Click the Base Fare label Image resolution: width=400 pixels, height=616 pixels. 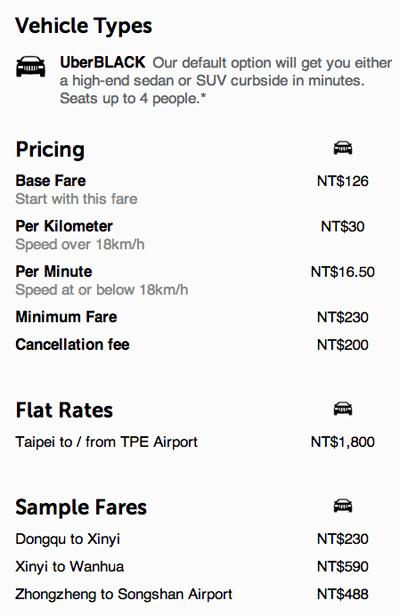click(51, 181)
